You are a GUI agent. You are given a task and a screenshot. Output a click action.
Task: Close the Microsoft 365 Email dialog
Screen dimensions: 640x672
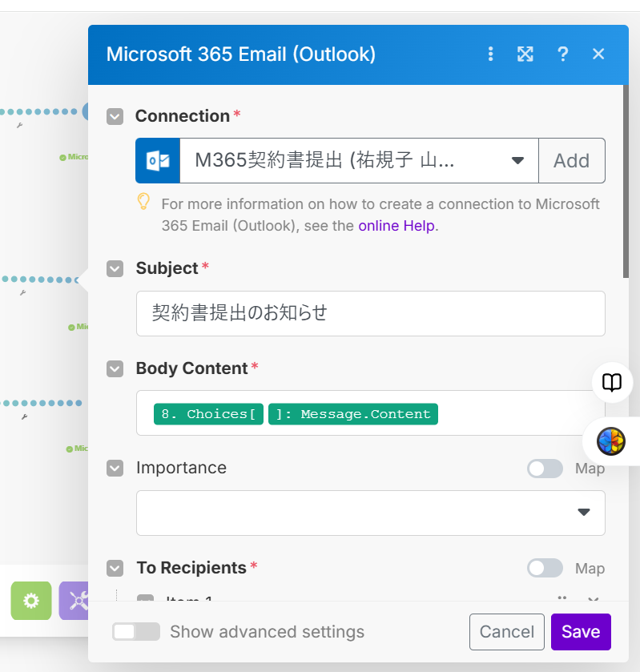tap(598, 54)
